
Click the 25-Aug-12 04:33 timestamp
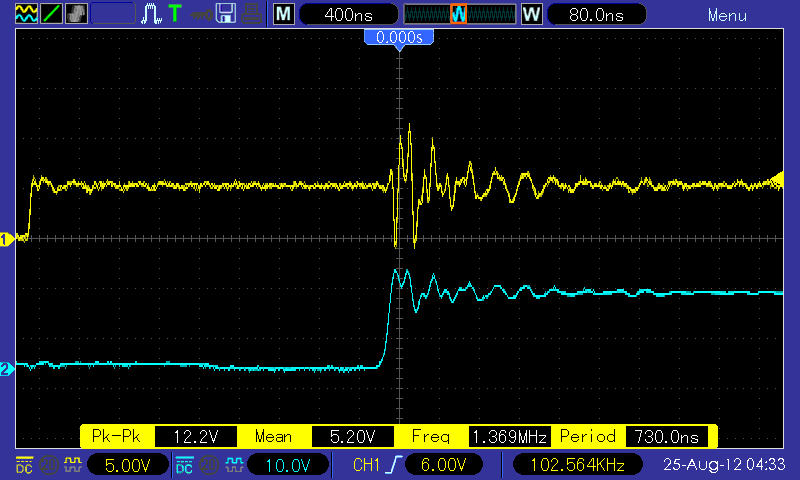coord(724,464)
